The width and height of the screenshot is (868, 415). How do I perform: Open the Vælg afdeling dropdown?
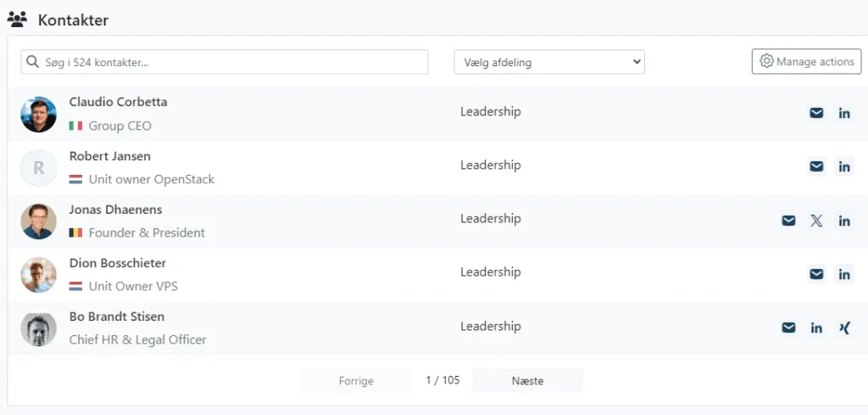point(549,62)
